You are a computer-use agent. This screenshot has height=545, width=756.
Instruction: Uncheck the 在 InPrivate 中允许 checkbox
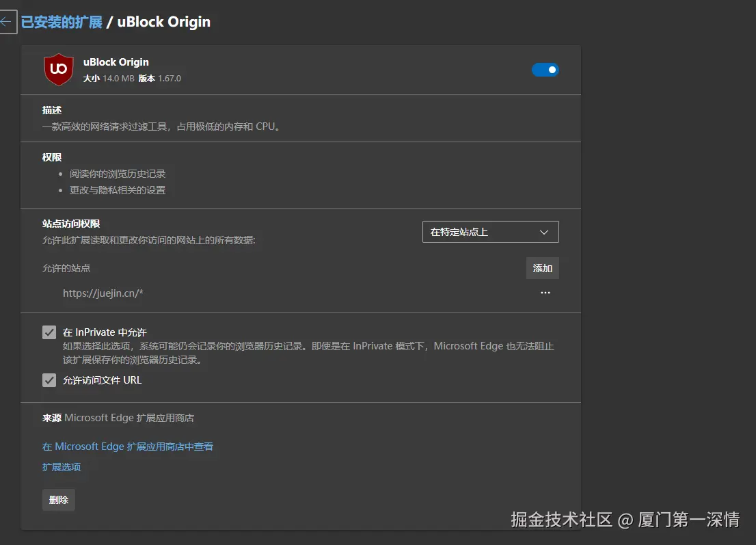(x=49, y=332)
